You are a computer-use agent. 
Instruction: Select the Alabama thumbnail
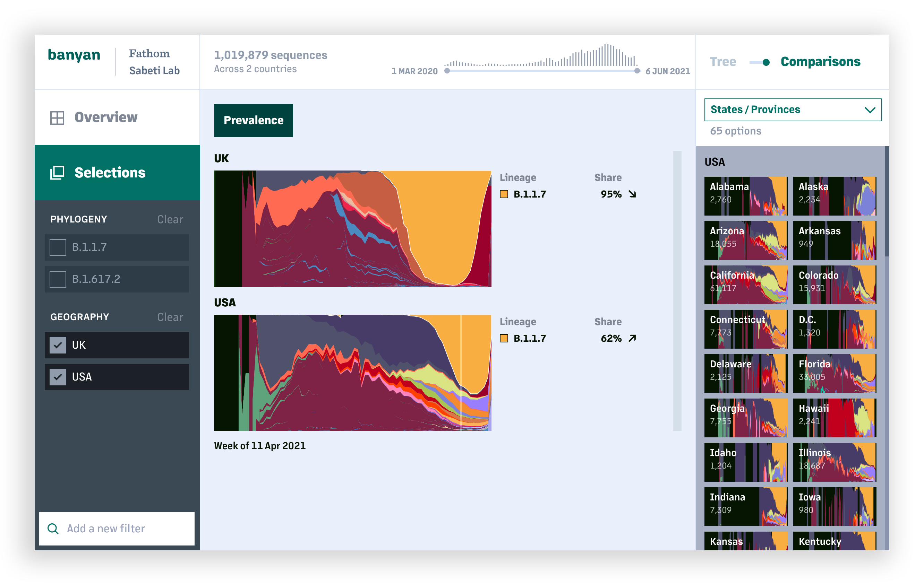(746, 196)
